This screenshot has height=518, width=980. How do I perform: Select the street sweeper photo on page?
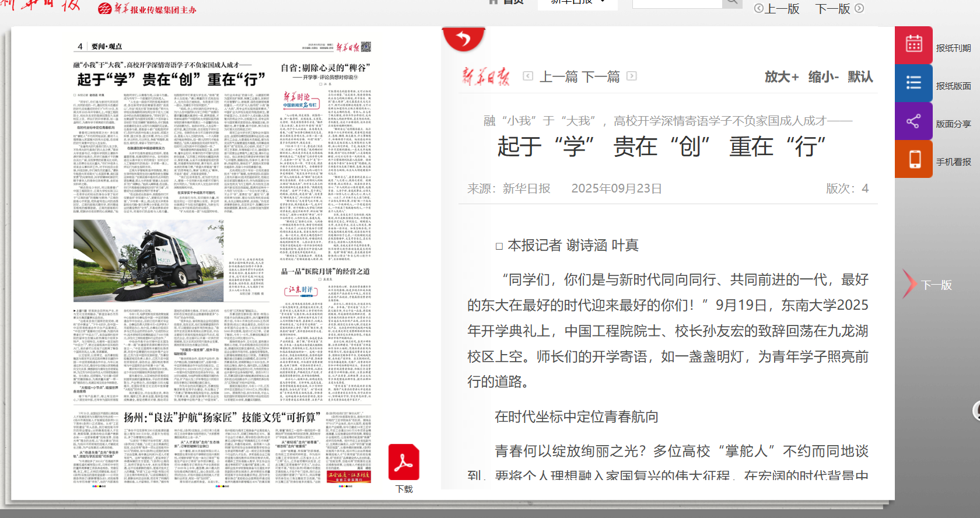[x=148, y=261]
